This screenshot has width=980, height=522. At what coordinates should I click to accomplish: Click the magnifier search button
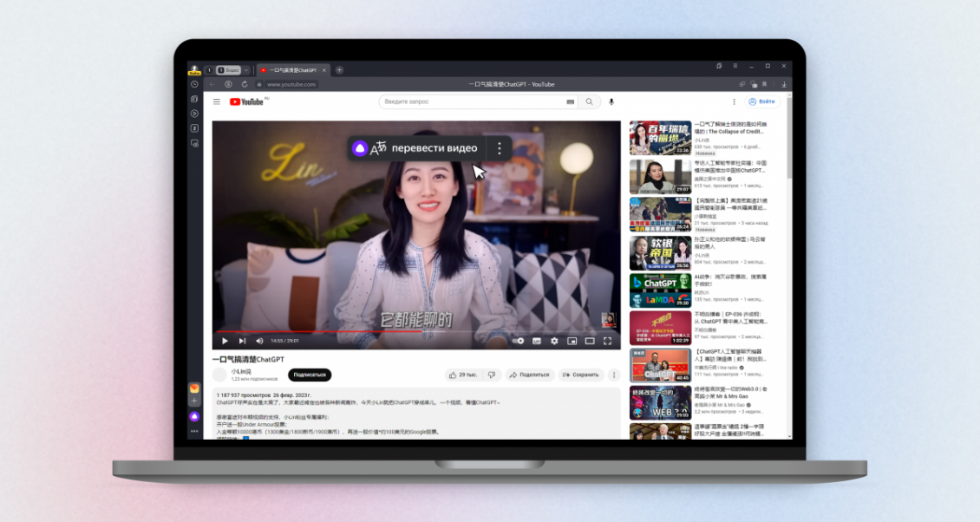tap(590, 101)
